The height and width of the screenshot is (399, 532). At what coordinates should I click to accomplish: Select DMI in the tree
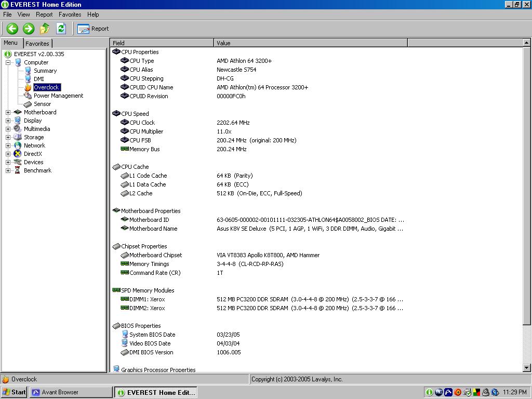click(38, 79)
